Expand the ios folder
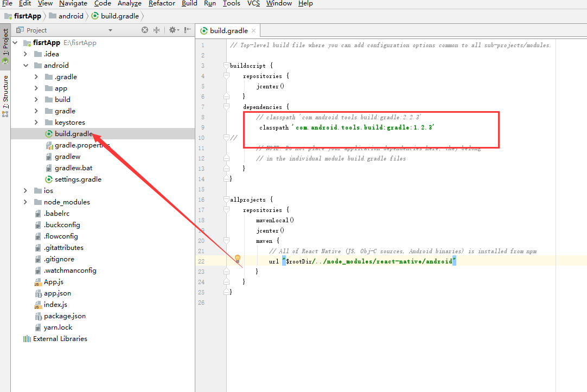 click(x=25, y=191)
